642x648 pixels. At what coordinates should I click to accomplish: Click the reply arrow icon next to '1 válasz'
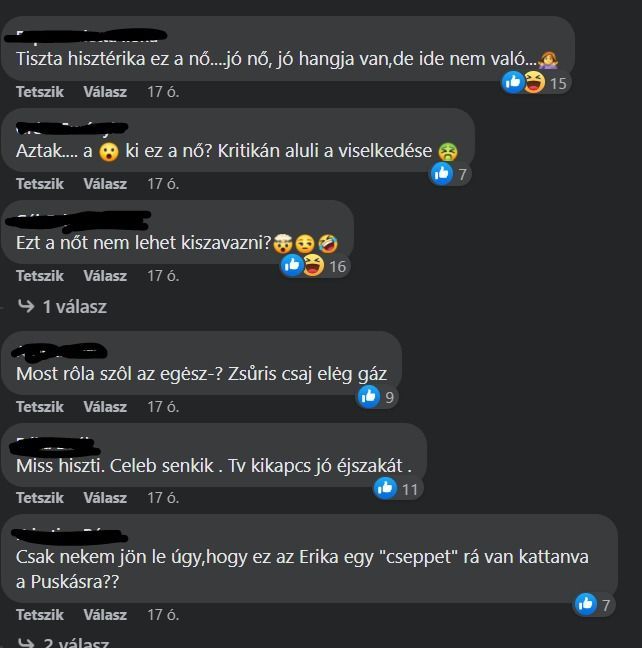(26, 306)
